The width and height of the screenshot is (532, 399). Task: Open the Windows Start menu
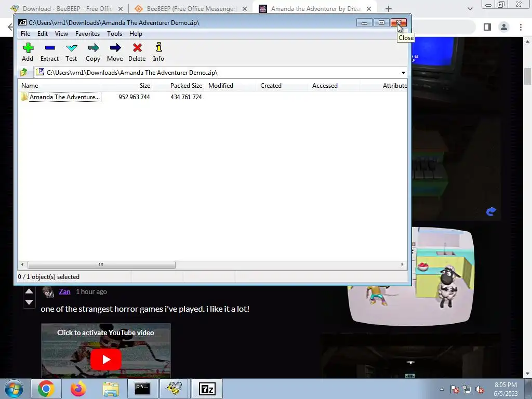(x=14, y=389)
